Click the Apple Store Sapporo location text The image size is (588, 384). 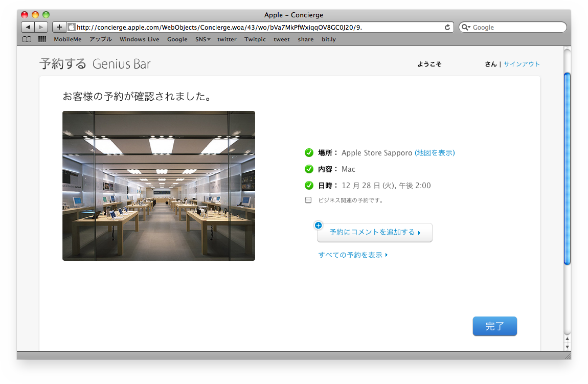377,152
